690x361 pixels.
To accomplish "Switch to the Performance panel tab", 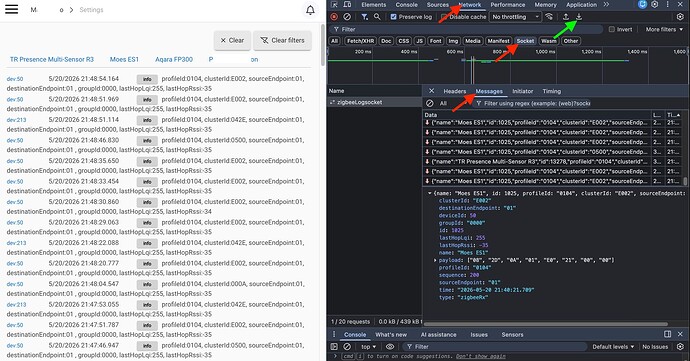I will coord(508,4).
